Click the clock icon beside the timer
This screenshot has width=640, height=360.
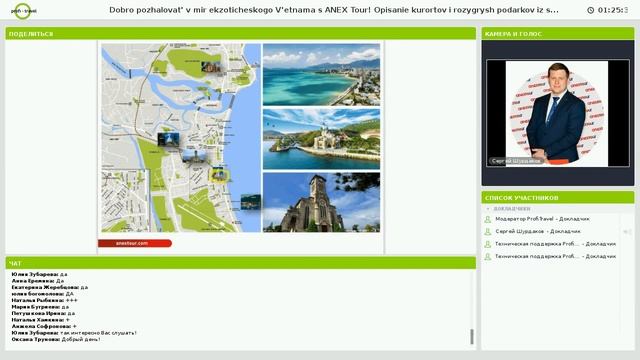coord(590,10)
